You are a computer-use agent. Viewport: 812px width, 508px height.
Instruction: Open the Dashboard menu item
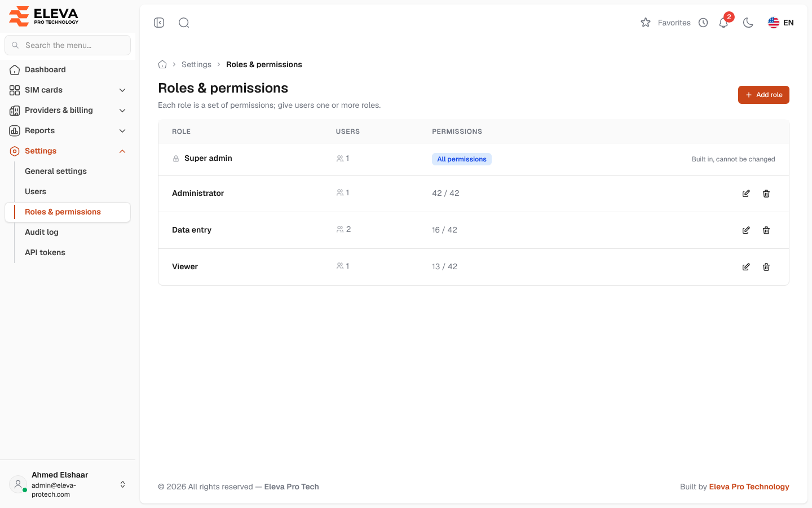coord(68,69)
